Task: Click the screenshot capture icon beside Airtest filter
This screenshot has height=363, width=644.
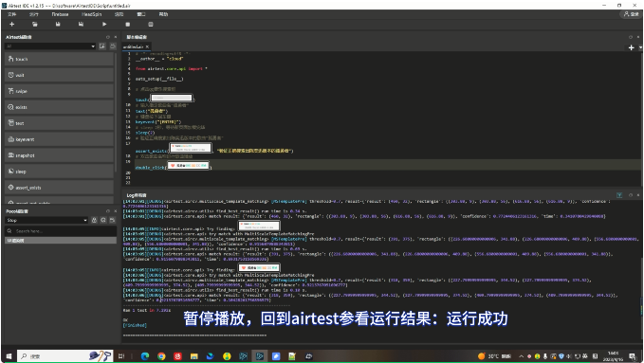Action: click(102, 46)
